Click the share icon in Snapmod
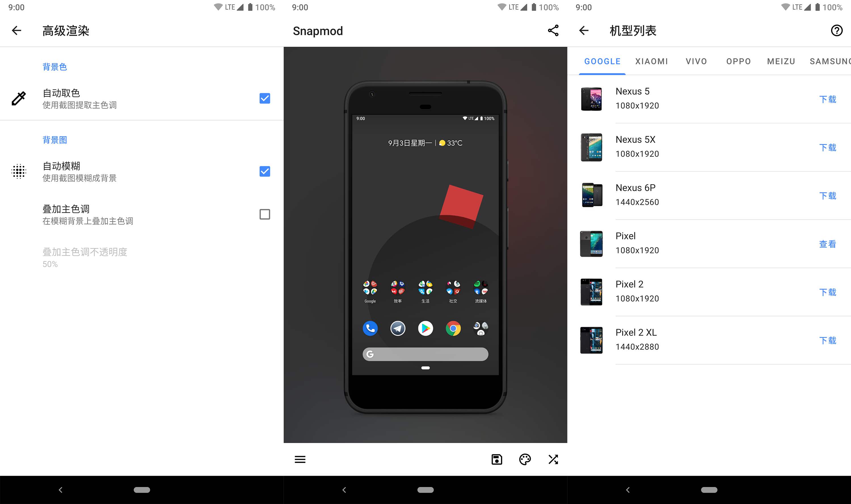The image size is (851, 504). [553, 30]
